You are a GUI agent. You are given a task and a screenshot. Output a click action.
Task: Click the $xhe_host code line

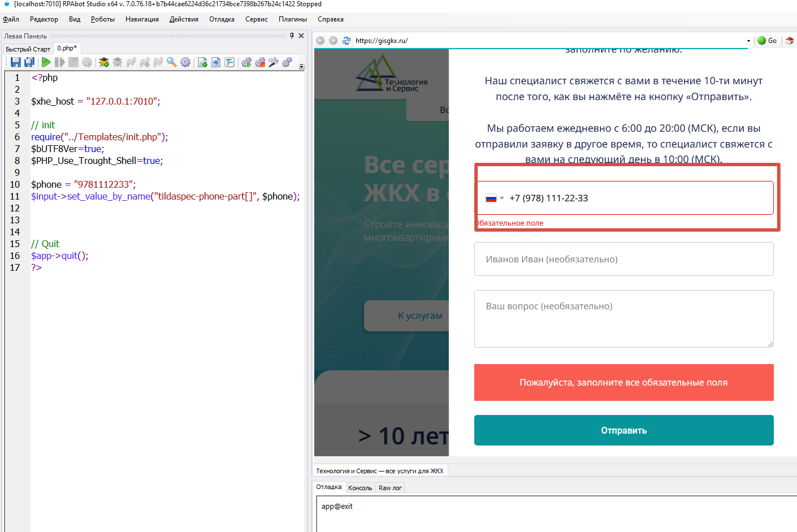click(x=96, y=101)
